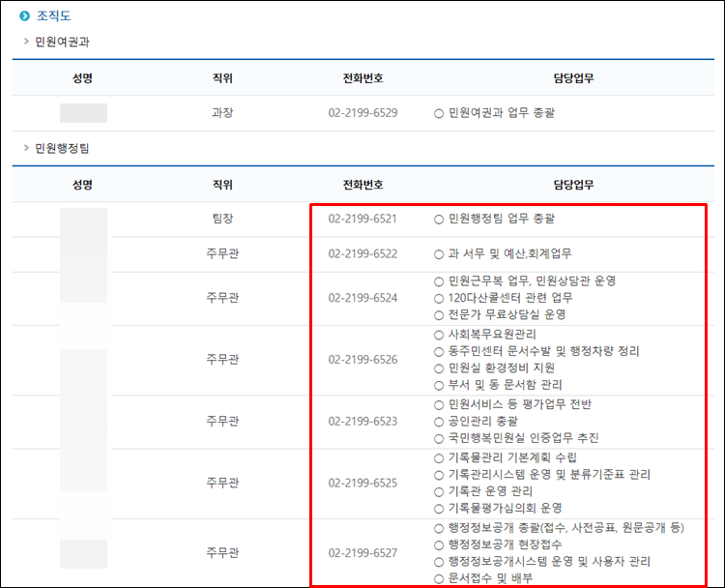Select the 과장 position cell
725x588 pixels.
[222, 113]
